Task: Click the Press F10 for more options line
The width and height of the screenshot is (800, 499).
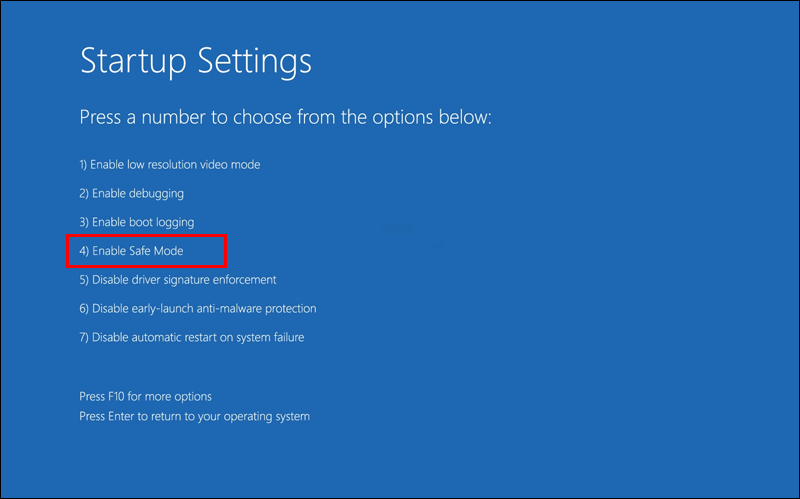Action: 146,397
